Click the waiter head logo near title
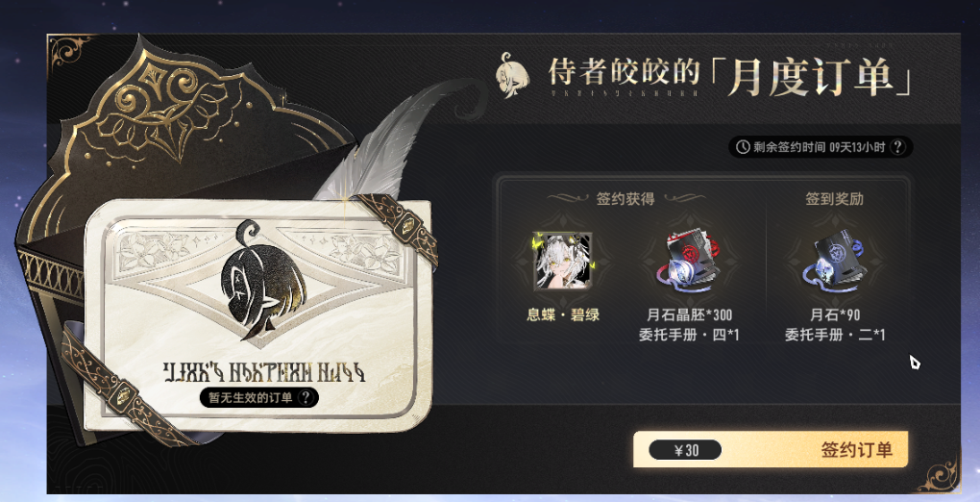This screenshot has height=502, width=980. (512, 74)
